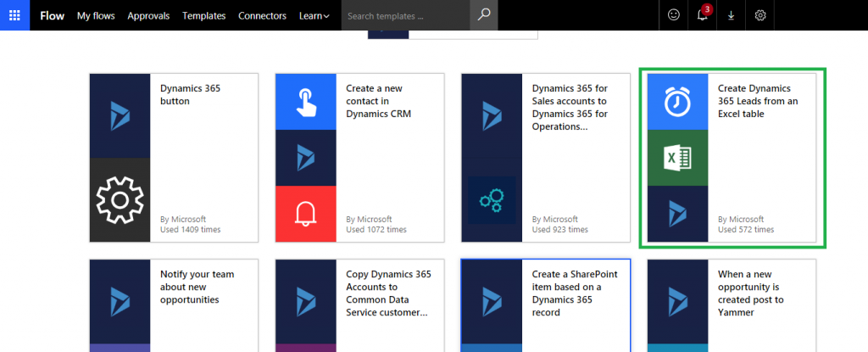Click 'Used 1409 times' text

tap(191, 230)
